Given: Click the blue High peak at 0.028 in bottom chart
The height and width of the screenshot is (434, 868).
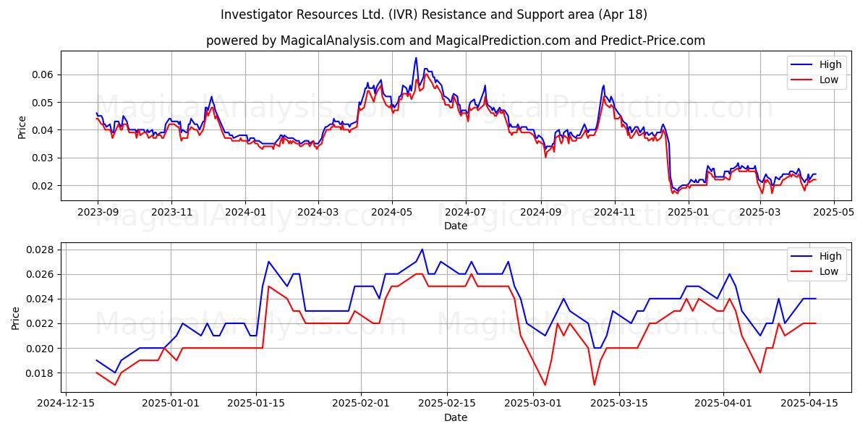Looking at the screenshot, I should tap(422, 250).
